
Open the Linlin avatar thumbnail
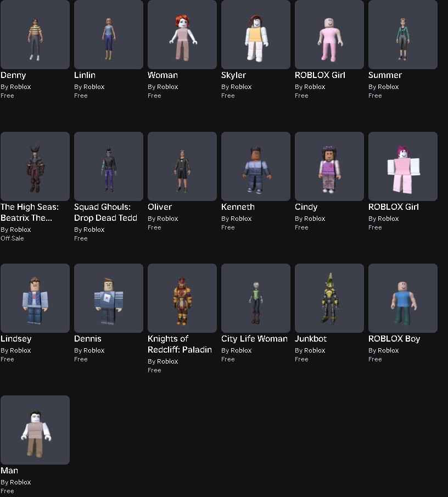pos(109,34)
